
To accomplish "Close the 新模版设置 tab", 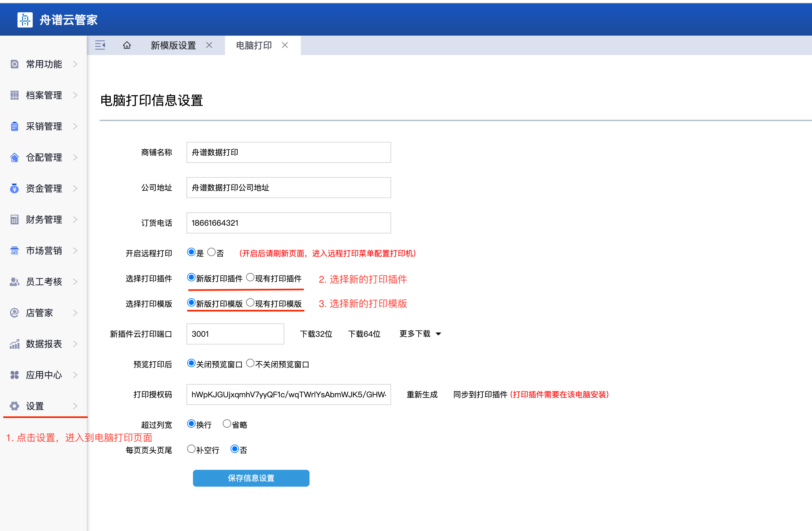I will (x=209, y=45).
